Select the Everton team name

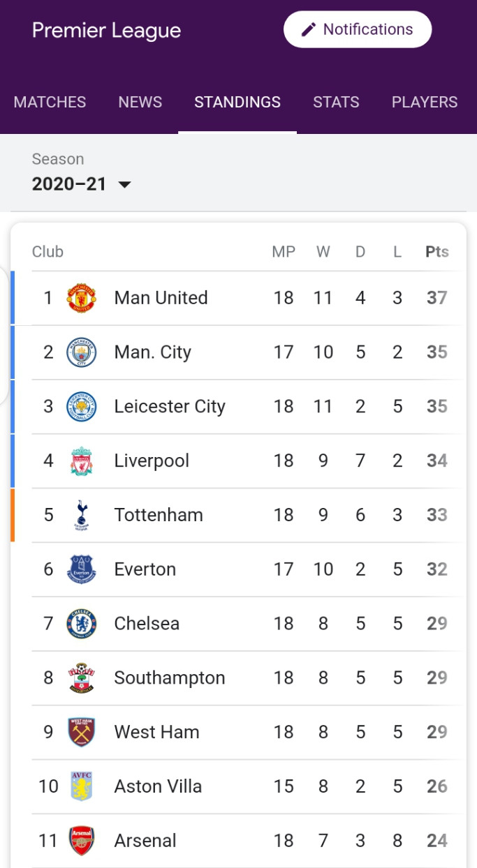(145, 569)
